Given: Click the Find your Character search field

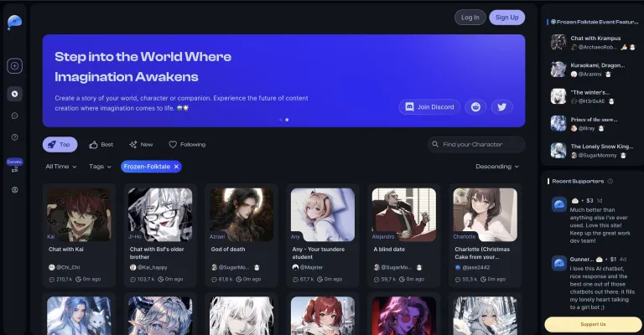Looking at the screenshot, I should pos(476,144).
